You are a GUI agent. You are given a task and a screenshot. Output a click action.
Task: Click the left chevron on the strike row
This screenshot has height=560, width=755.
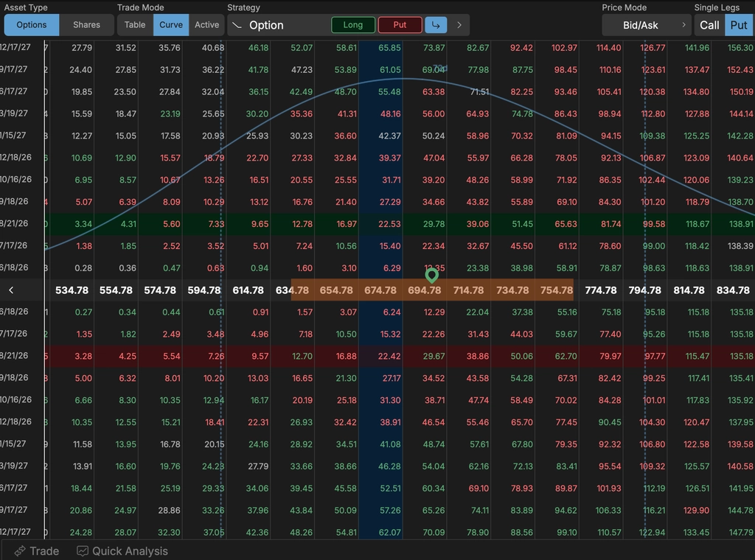pyautogui.click(x=11, y=290)
